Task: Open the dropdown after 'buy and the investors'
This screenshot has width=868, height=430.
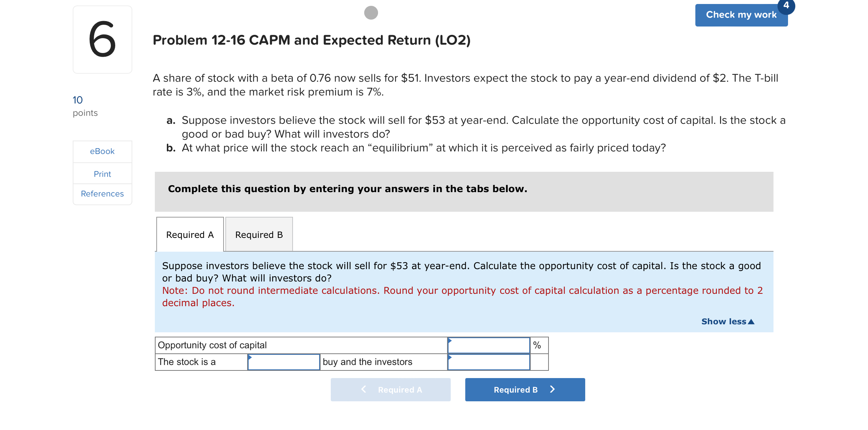Action: pos(489,362)
